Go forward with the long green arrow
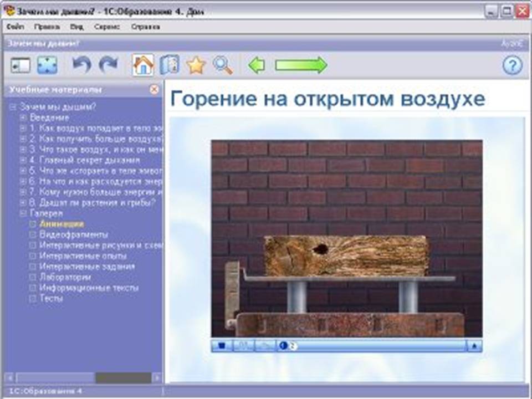 301,65
